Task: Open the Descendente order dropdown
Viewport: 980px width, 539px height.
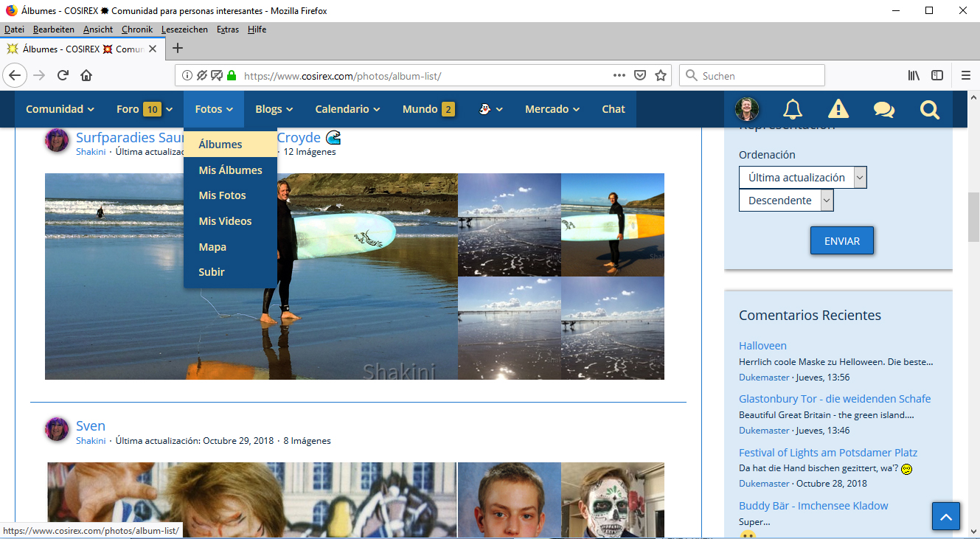Action: click(x=786, y=201)
